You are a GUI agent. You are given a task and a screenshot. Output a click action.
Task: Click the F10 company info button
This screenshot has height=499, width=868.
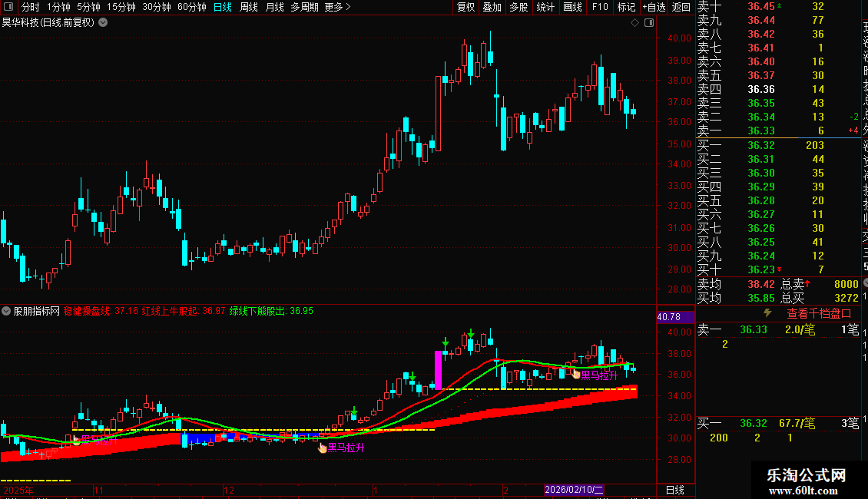point(599,7)
